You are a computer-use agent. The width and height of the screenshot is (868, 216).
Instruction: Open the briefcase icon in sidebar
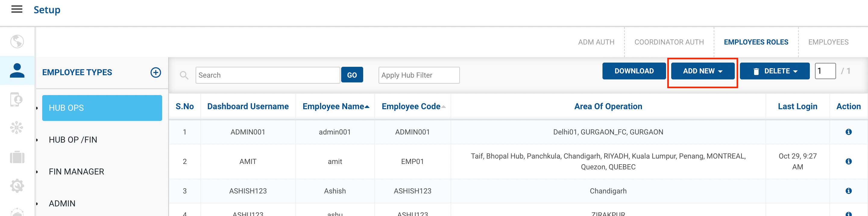(17, 157)
